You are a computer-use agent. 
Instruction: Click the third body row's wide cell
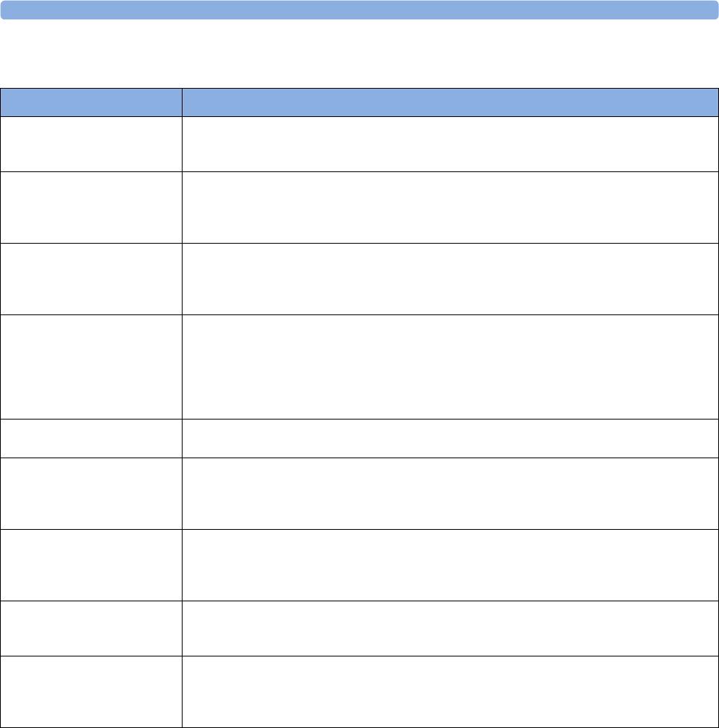pos(450,279)
